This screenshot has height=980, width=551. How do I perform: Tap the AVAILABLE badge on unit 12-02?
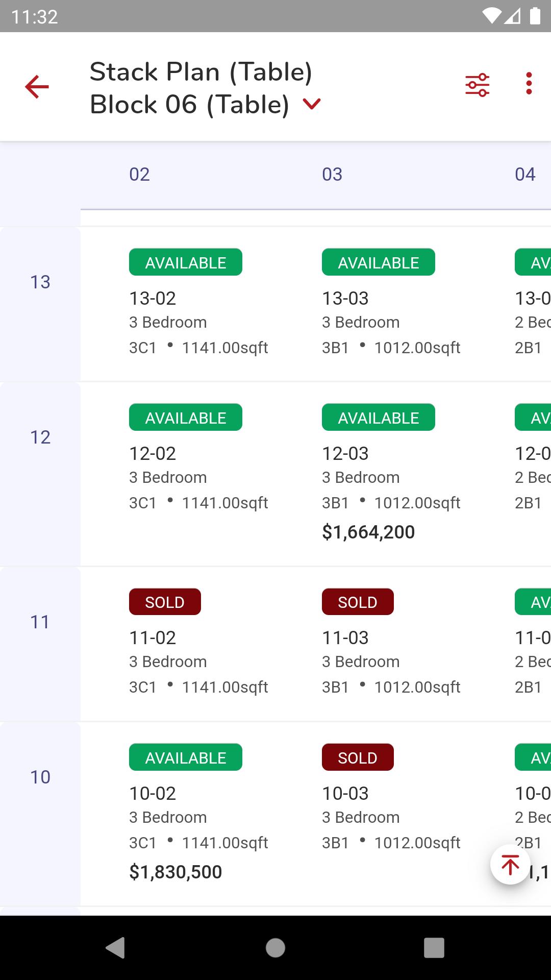186,418
